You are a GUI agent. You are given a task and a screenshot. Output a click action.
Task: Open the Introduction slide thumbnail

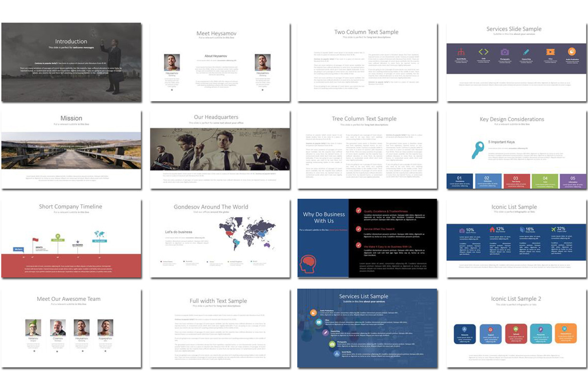(72, 62)
